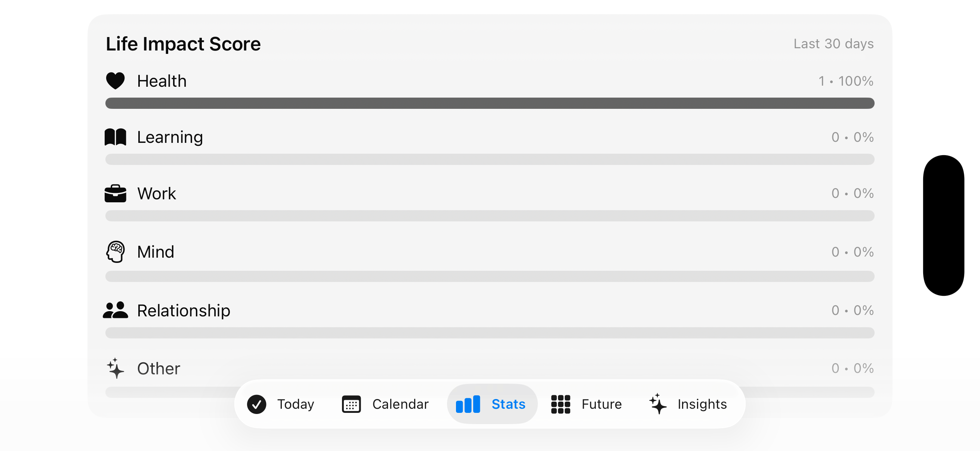Switch to the Calendar tab
The height and width of the screenshot is (451, 980).
tap(385, 404)
